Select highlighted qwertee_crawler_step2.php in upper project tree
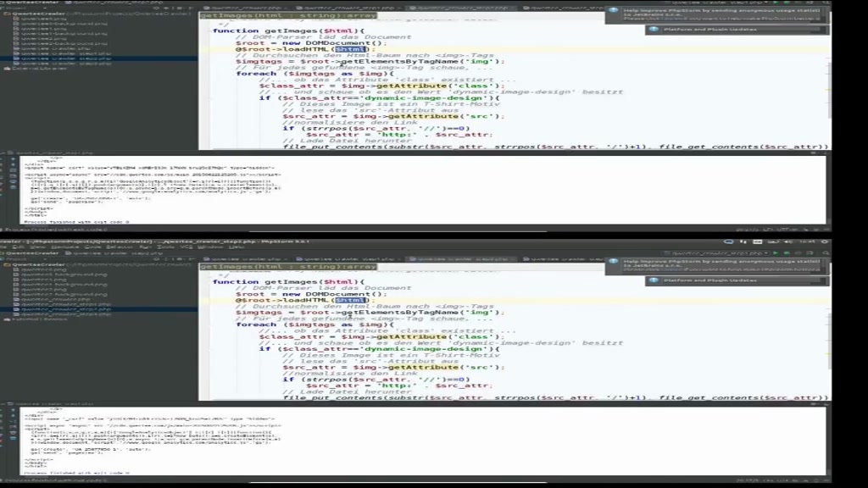The width and height of the screenshot is (868, 488). coord(61,58)
